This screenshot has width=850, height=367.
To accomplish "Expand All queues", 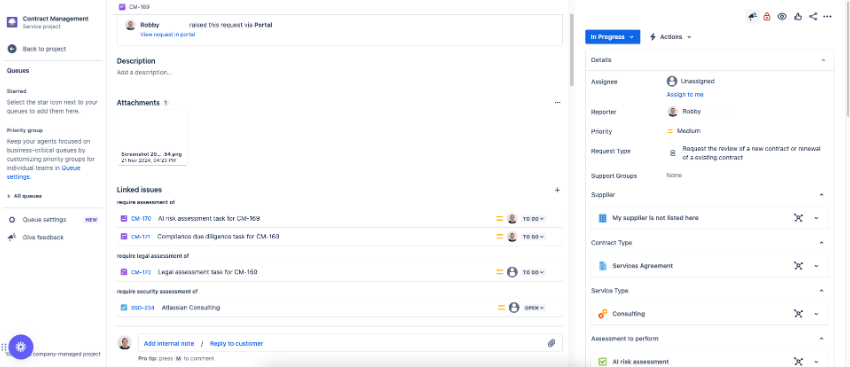I will pos(24,196).
